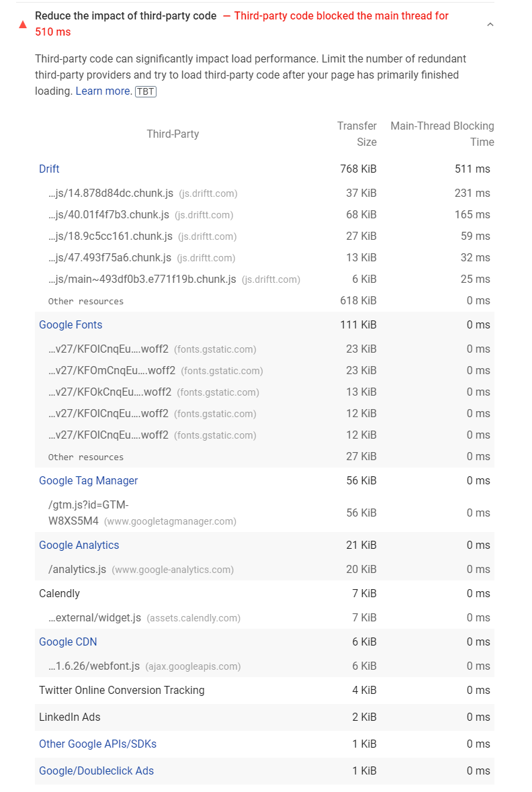Click the main~493df0b3.e771f19b.chunk.js resource
Image resolution: width=532 pixels, height=792 pixels.
pyautogui.click(x=174, y=279)
